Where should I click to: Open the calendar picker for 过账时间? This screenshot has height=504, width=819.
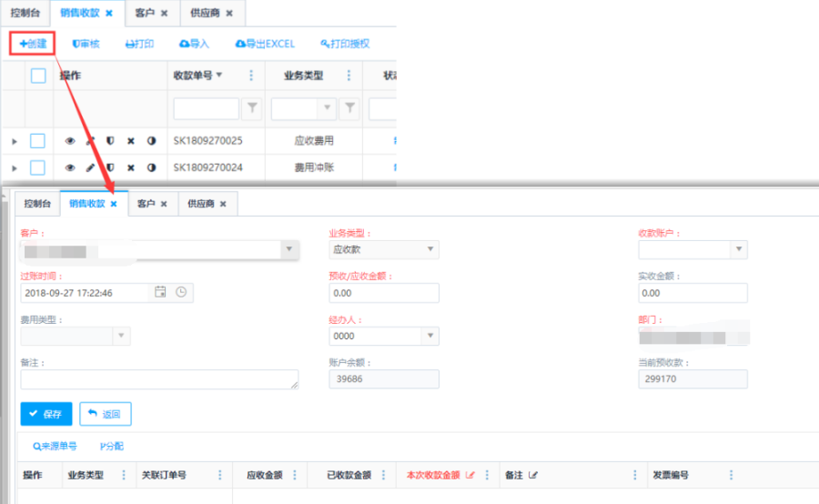(x=160, y=292)
